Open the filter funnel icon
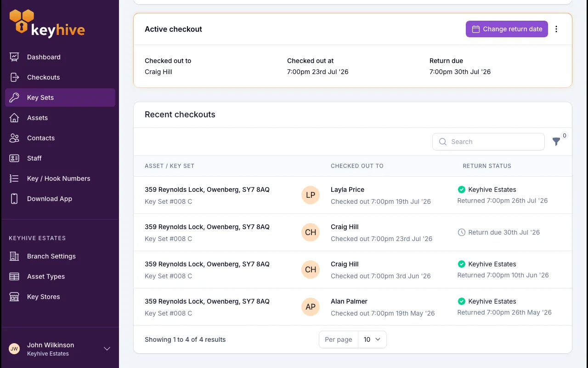This screenshot has width=588, height=368. [x=556, y=142]
